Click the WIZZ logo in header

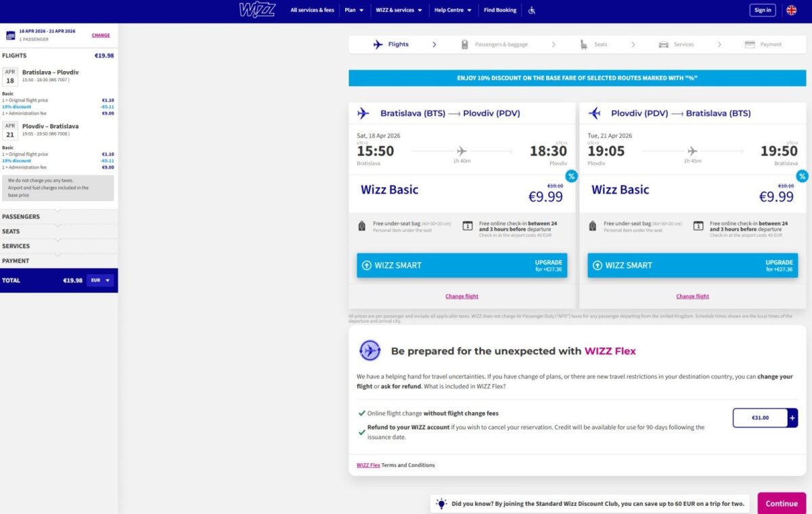pyautogui.click(x=256, y=10)
